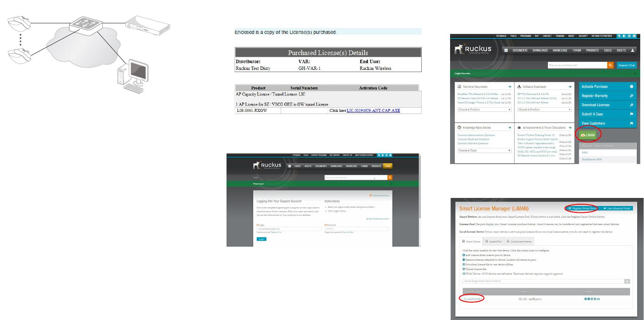Image resolution: width=644 pixels, height=320 pixels.
Task: Click the orange search icon on the Login Success page
Action: (x=611, y=65)
